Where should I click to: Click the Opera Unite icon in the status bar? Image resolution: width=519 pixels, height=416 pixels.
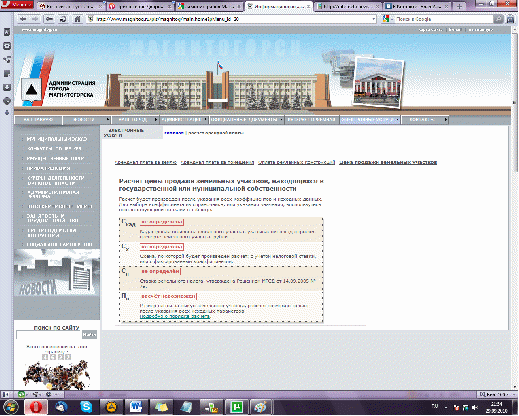click(x=35, y=394)
